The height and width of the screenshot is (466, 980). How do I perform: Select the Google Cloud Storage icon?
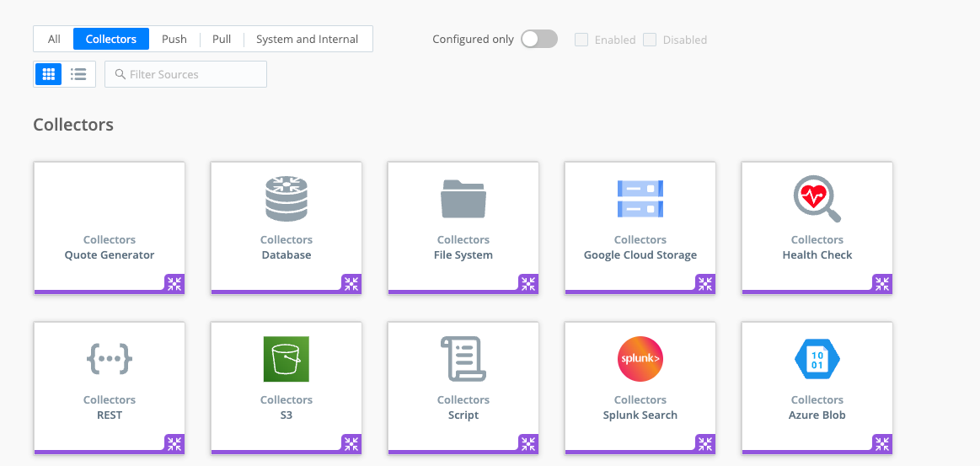tap(640, 199)
